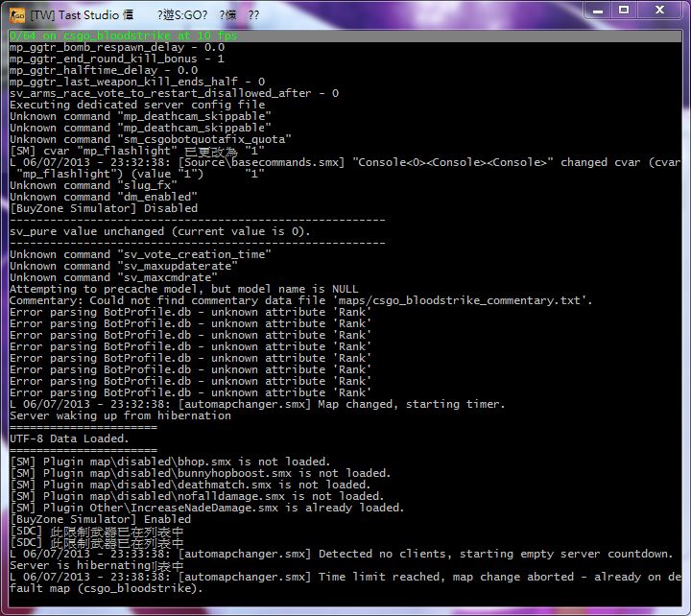The width and height of the screenshot is (691, 616).
Task: Click the green csgo_bloodstrike status line
Action: [123, 36]
